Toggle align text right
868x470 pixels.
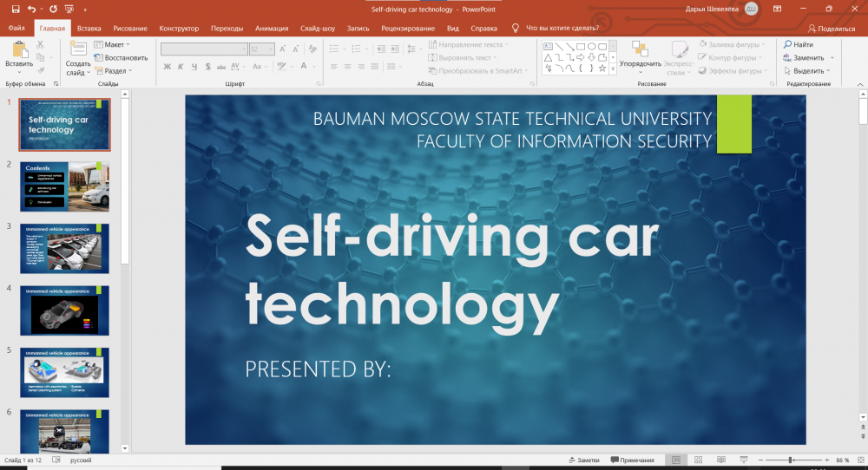click(361, 67)
